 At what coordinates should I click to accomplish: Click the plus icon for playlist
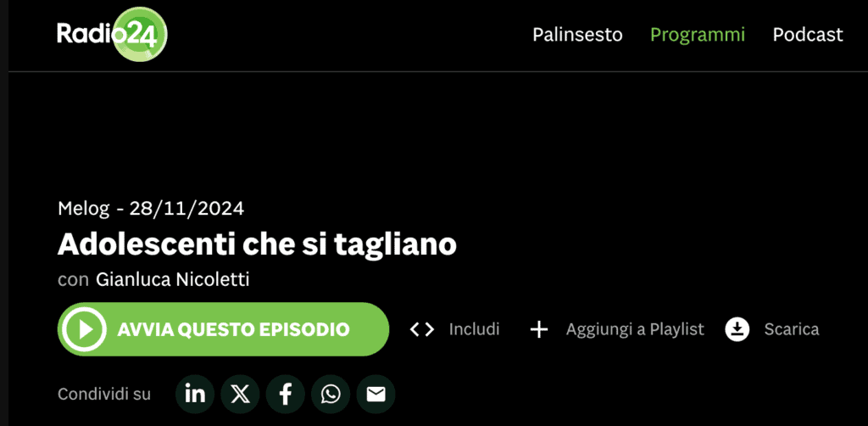click(538, 329)
